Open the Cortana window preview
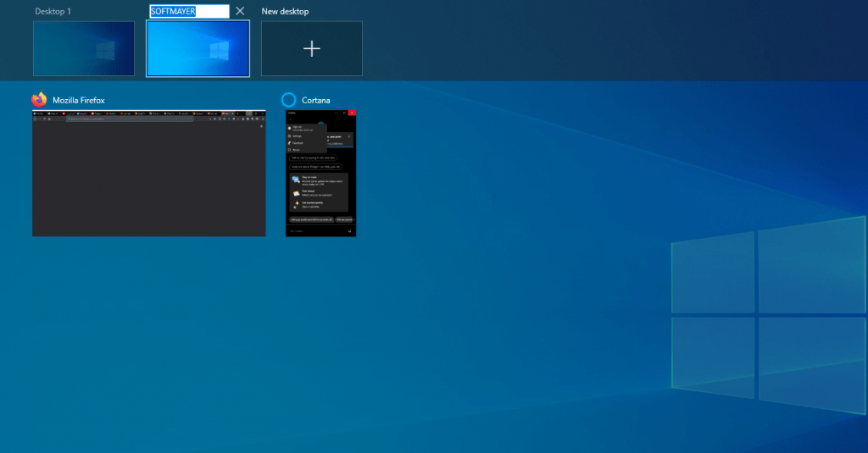 (321, 173)
